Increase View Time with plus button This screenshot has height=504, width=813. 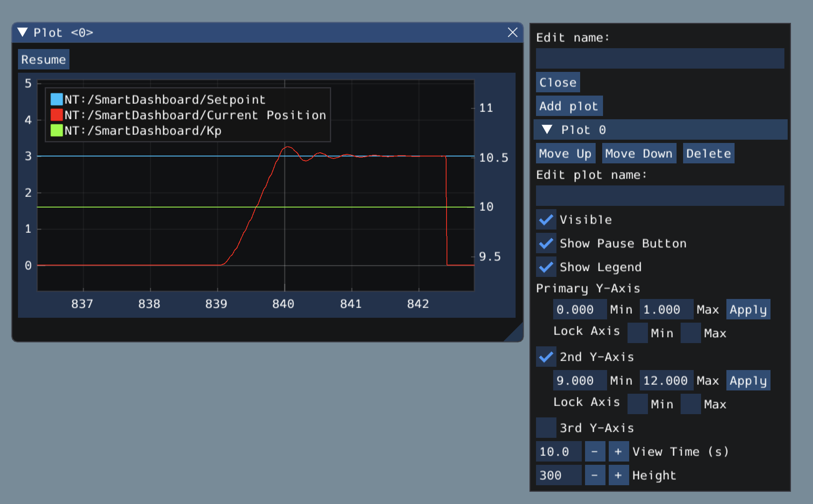coord(618,451)
